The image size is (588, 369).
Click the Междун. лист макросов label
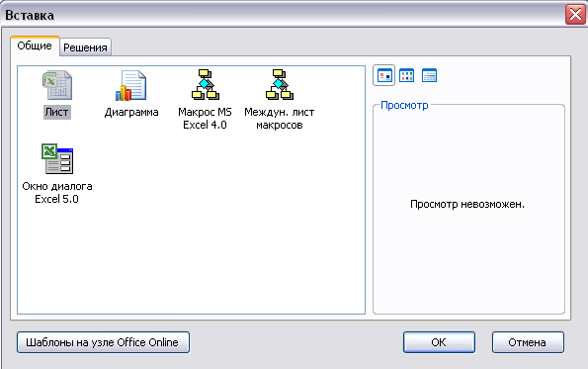click(x=280, y=119)
